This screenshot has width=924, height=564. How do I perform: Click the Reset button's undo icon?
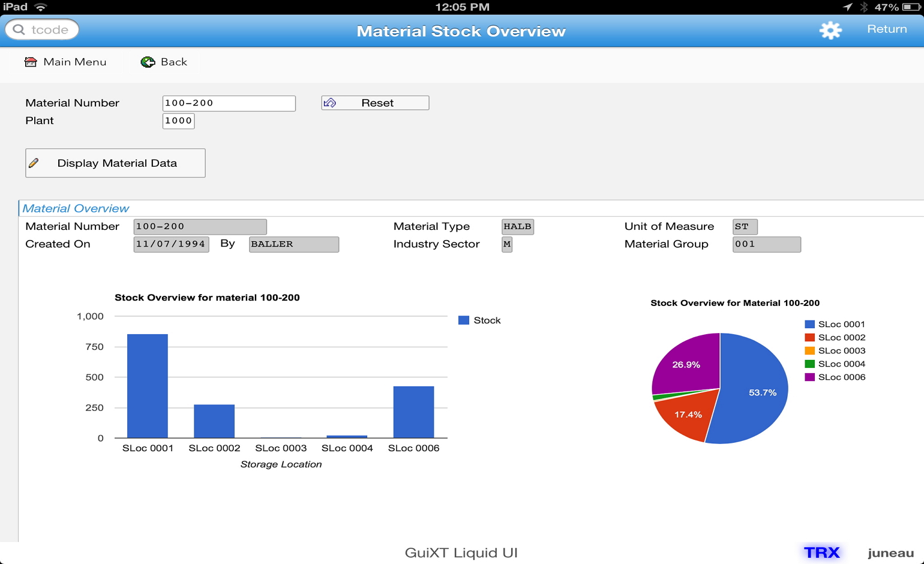pyautogui.click(x=330, y=103)
